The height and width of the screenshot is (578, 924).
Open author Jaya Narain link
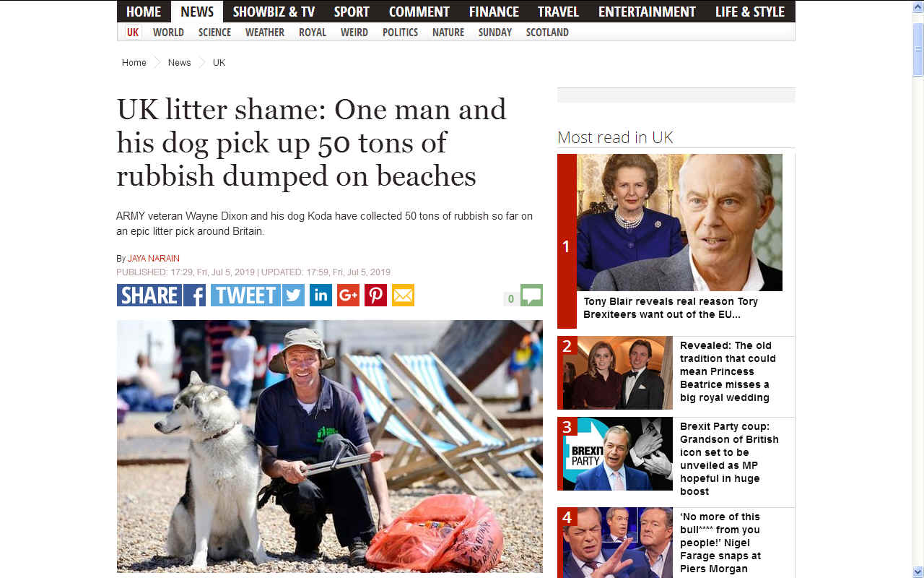pos(154,258)
